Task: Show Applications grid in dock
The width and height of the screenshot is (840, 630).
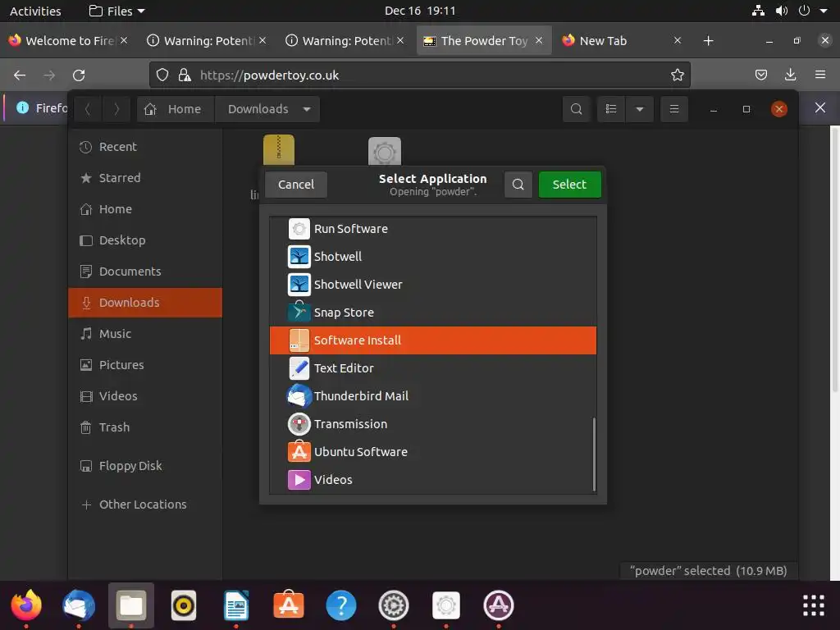Action: point(813,605)
